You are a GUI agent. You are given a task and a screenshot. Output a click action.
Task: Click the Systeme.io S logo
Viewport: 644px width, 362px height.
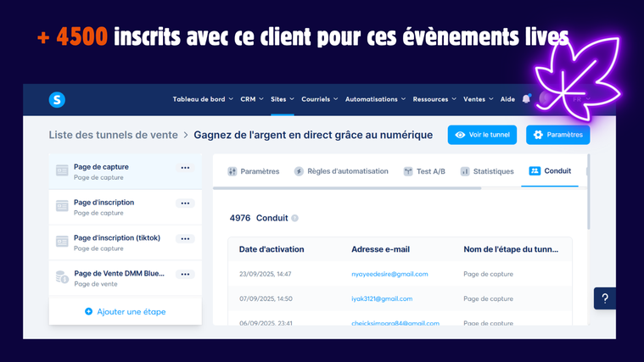(x=57, y=100)
